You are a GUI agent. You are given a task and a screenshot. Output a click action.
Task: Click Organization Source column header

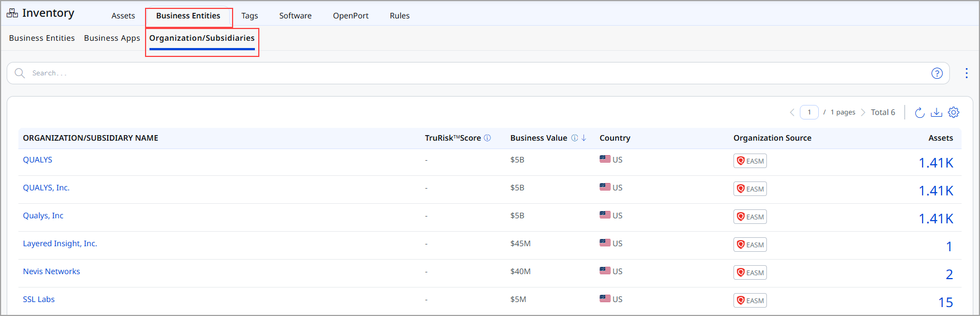pyautogui.click(x=772, y=138)
